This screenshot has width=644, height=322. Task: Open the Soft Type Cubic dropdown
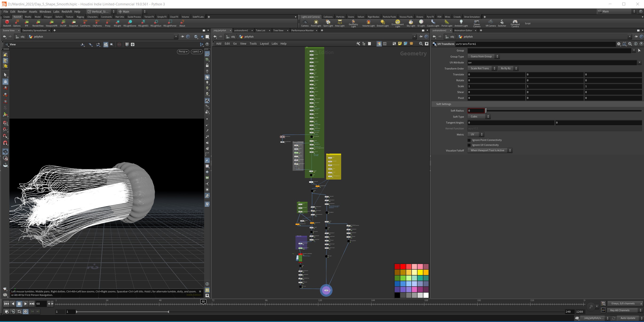(x=479, y=116)
